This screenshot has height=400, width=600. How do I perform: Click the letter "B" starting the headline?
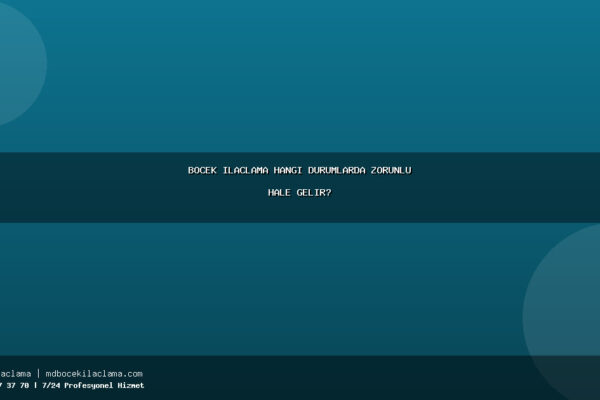[191, 170]
